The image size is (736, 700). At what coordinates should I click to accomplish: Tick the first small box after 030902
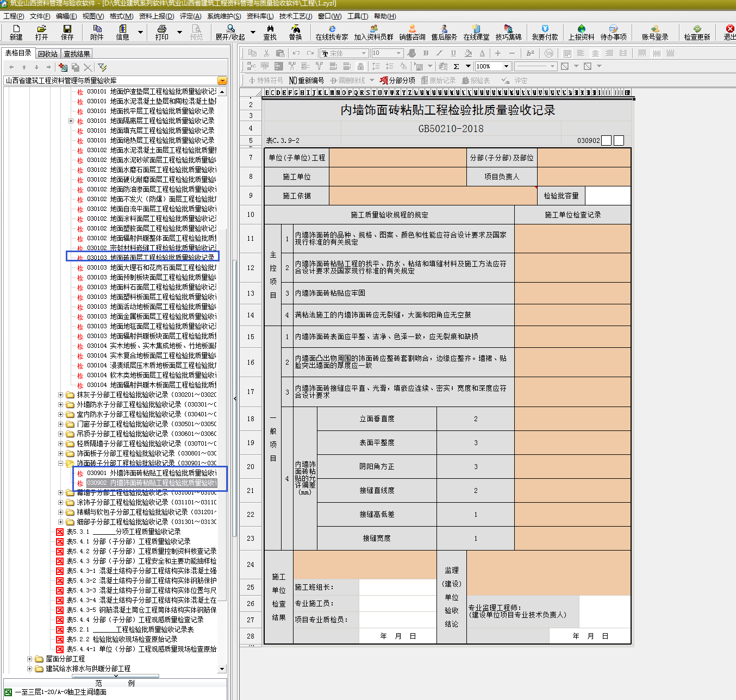click(607, 140)
